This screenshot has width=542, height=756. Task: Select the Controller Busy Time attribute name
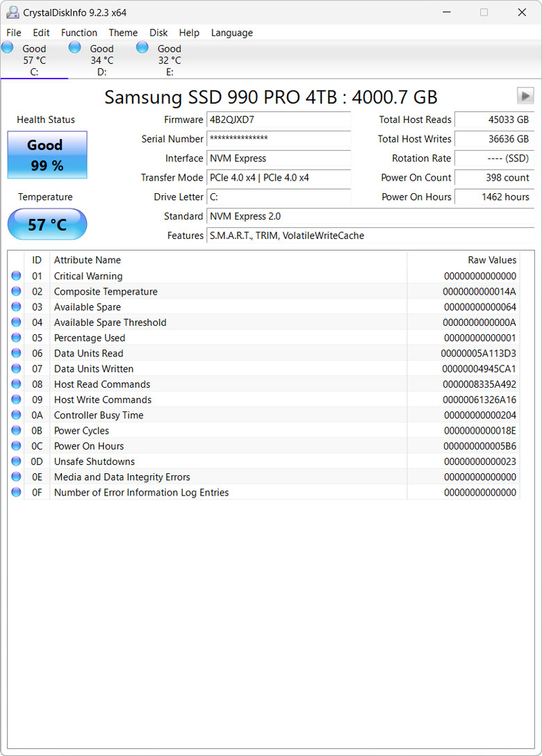tap(99, 415)
